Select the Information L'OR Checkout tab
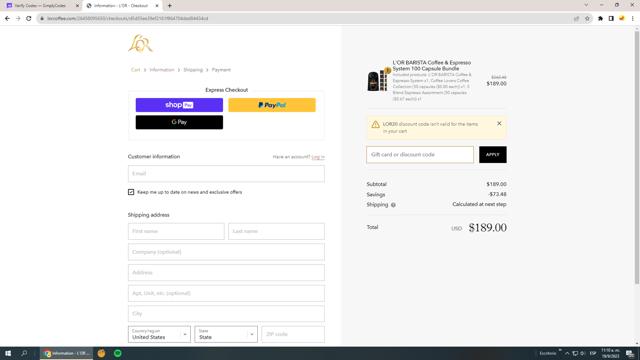This screenshot has width=640, height=360. coord(121,6)
